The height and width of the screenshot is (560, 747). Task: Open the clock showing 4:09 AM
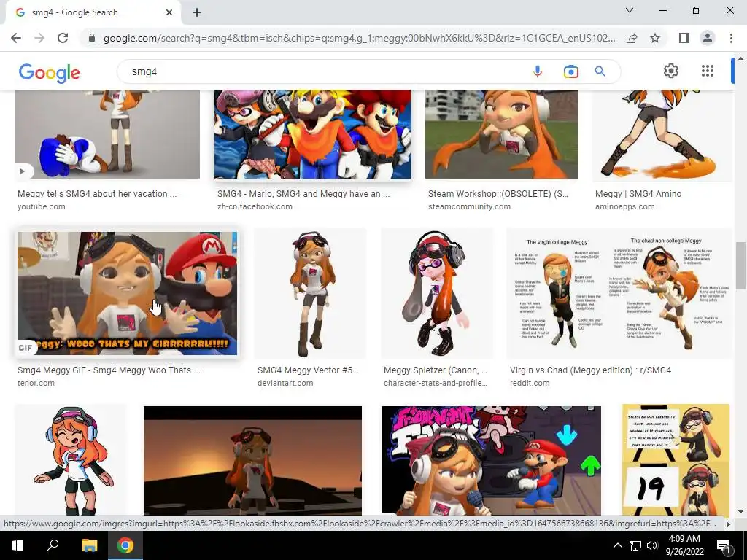[684, 545]
